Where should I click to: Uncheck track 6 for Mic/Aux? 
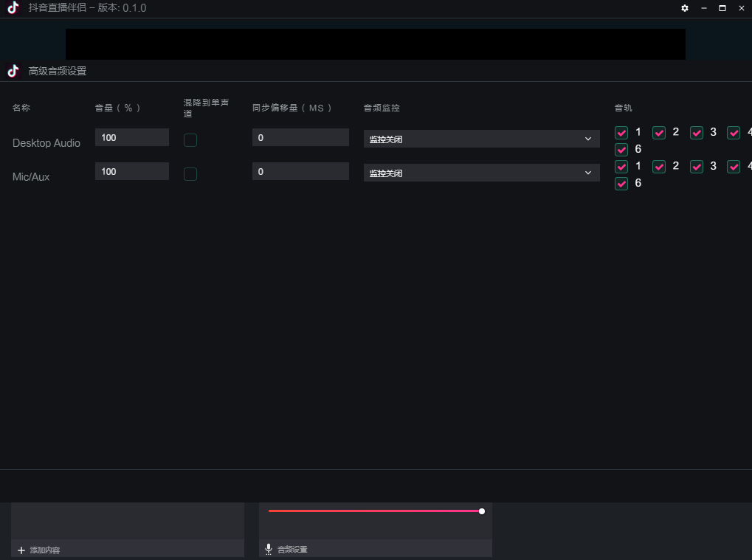(x=621, y=184)
